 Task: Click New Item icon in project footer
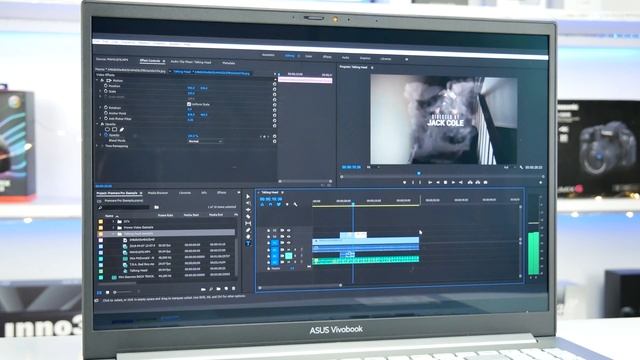(226, 289)
